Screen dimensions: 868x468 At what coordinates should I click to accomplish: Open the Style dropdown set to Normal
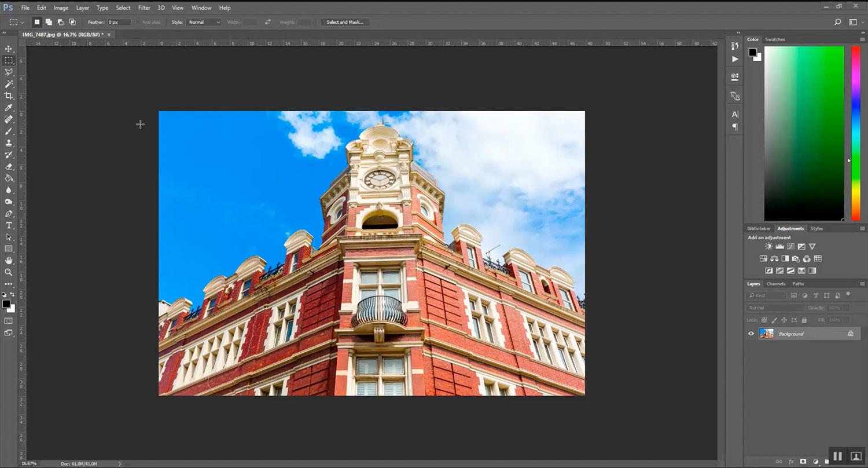pos(204,22)
